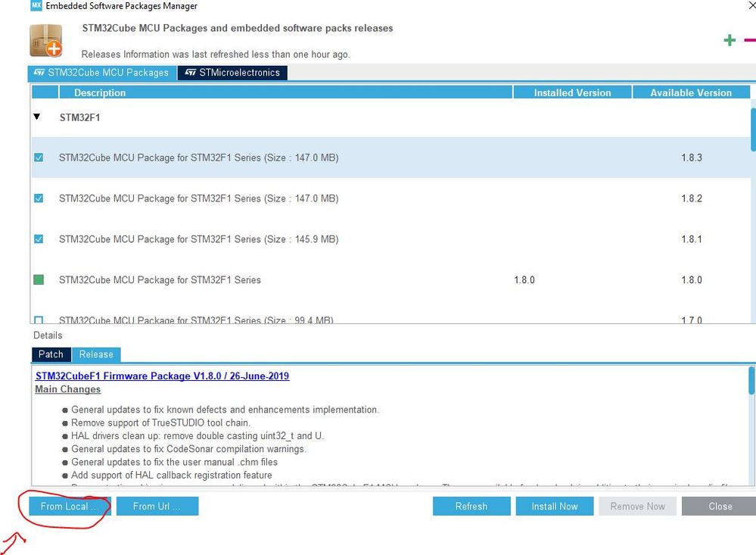Click the Remove Now button
This screenshot has height=555, width=756.
637,507
